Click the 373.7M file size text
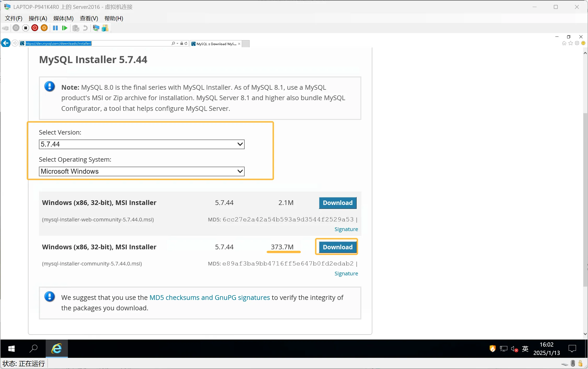The height and width of the screenshot is (369, 588). (x=282, y=247)
